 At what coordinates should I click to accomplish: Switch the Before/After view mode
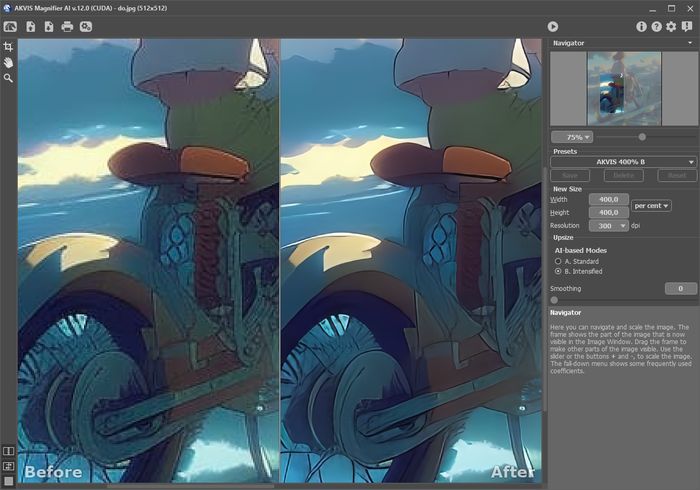[x=8, y=451]
